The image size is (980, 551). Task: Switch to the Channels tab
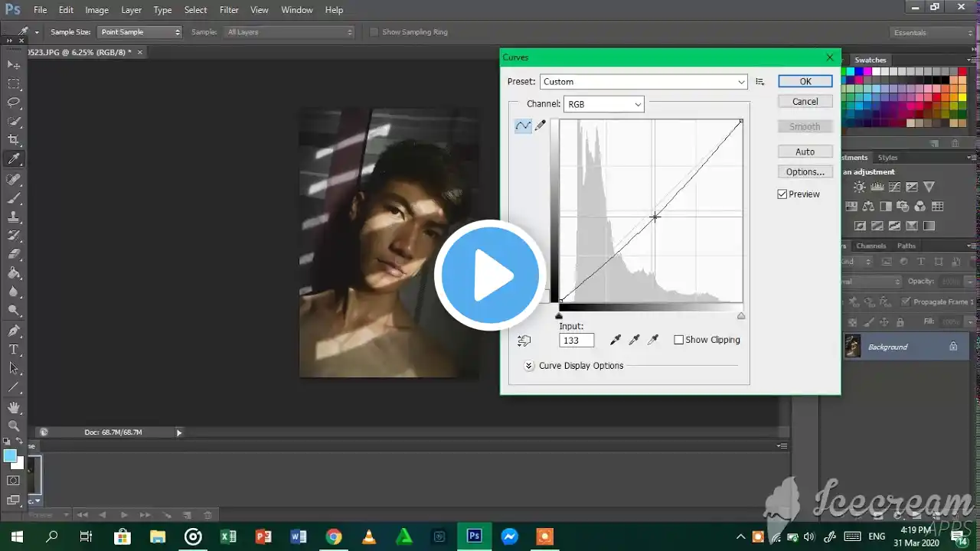[871, 246]
